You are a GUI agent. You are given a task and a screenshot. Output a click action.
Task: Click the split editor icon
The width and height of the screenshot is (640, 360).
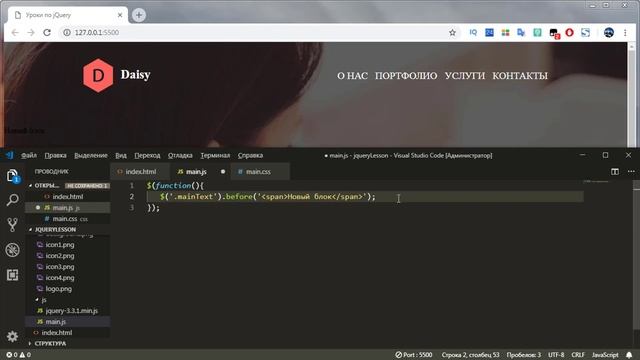615,171
